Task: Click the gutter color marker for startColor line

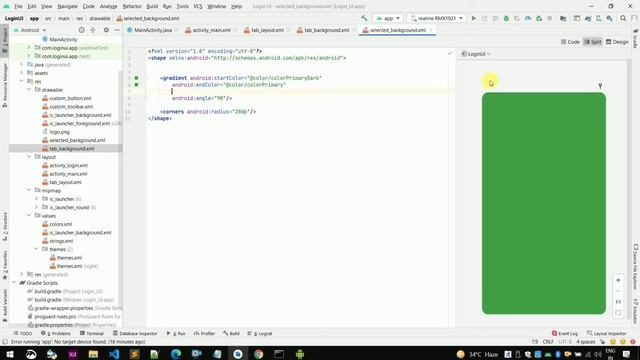Action: (136, 78)
